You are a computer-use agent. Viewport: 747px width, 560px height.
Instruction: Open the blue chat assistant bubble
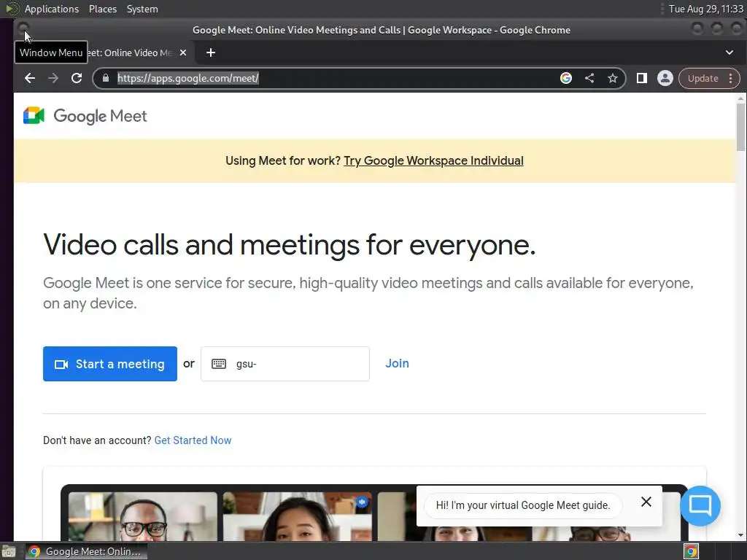point(700,506)
